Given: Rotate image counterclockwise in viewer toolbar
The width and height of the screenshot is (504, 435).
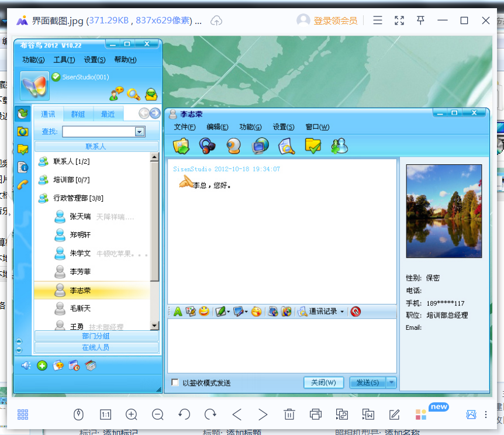Looking at the screenshot, I should click(184, 415).
